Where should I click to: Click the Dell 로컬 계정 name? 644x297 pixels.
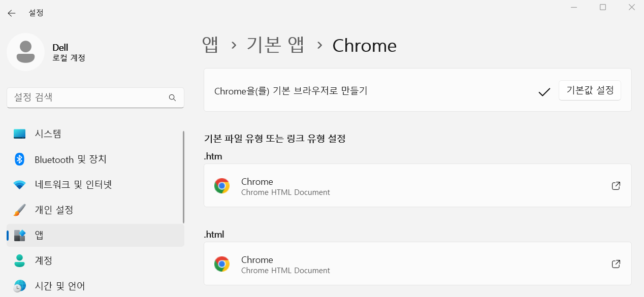69,52
